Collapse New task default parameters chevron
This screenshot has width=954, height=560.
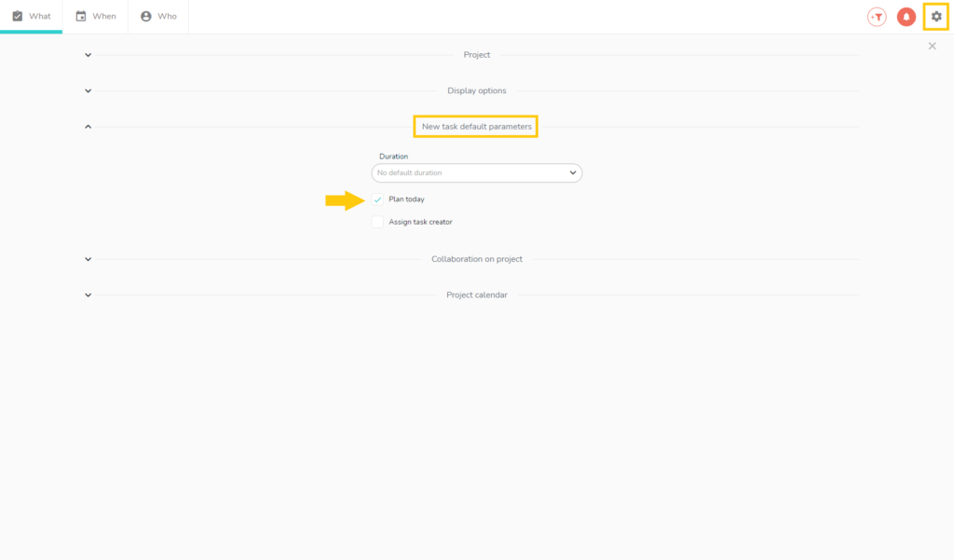point(88,126)
